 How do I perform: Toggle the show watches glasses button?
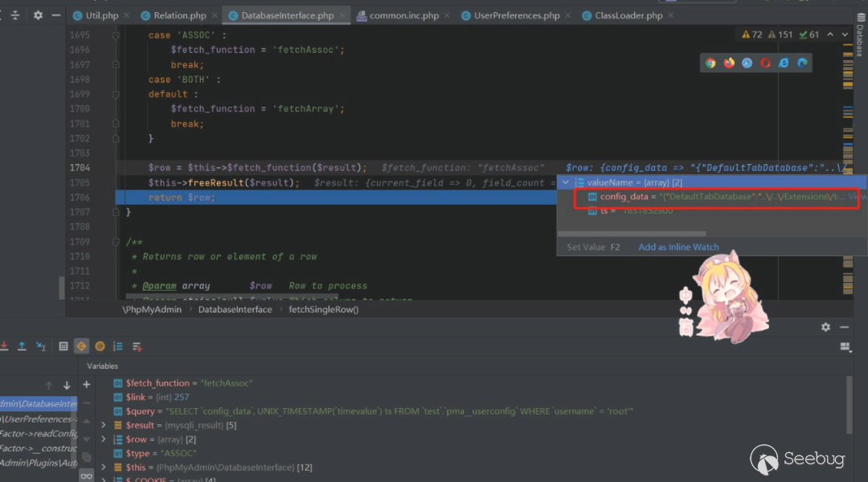87,476
